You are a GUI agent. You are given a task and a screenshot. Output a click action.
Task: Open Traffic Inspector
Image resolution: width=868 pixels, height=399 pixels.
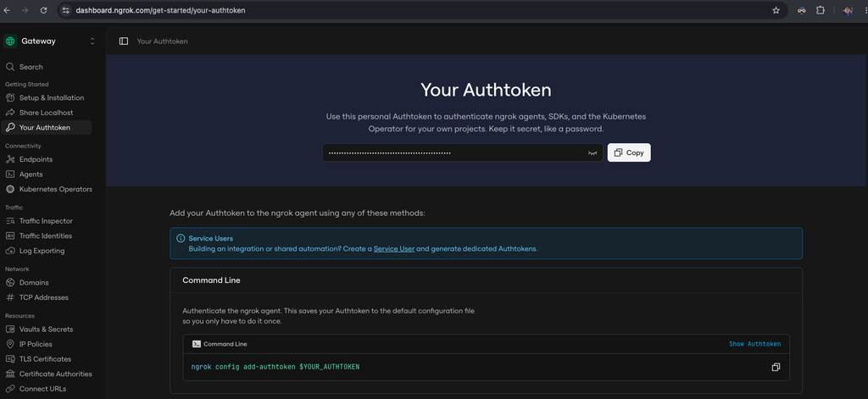point(46,221)
